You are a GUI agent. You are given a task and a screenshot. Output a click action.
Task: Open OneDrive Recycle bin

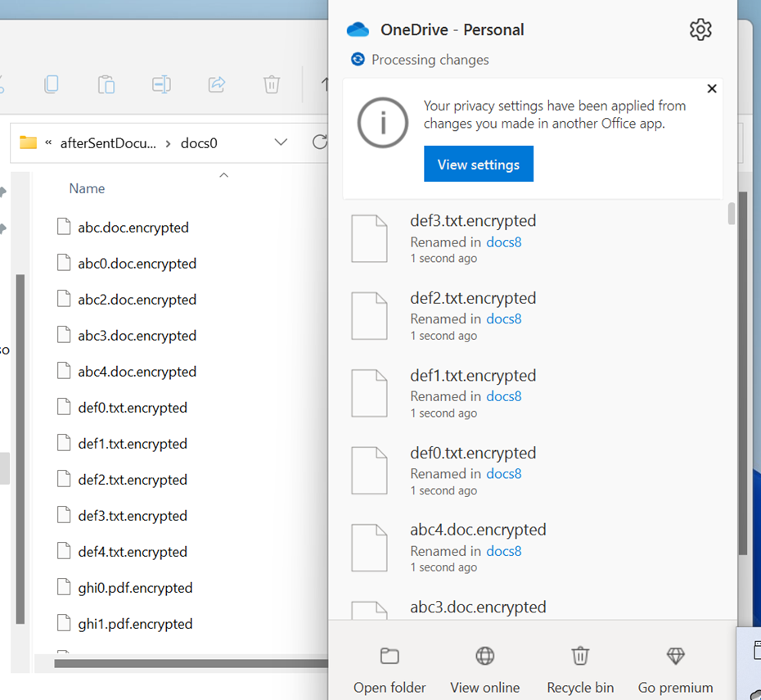pos(580,670)
